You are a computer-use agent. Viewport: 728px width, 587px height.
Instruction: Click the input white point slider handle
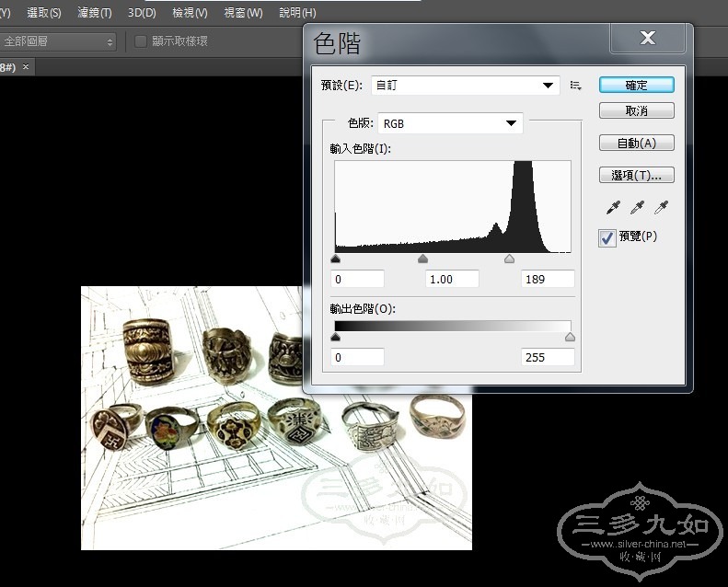(509, 260)
